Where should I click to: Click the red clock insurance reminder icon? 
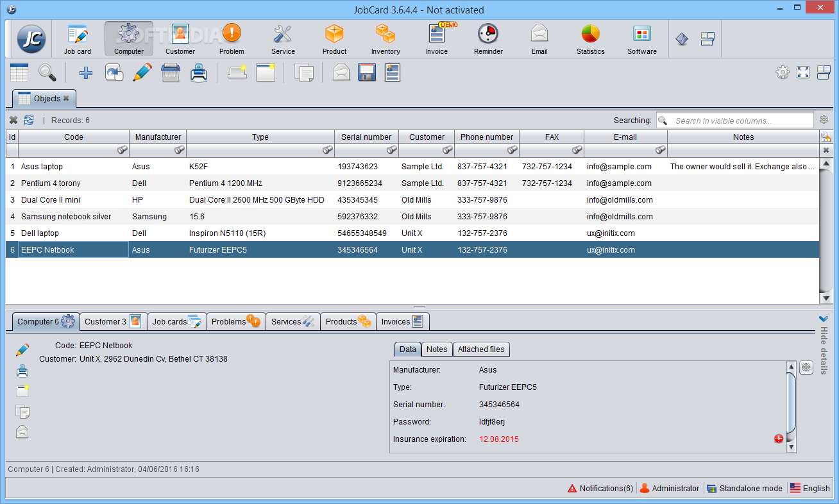tap(779, 439)
